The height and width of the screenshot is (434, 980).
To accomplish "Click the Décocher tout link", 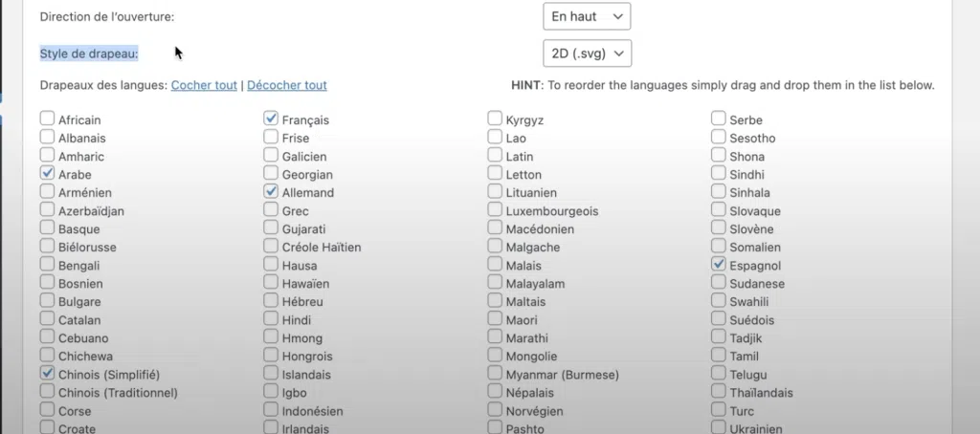I will pyautogui.click(x=287, y=85).
